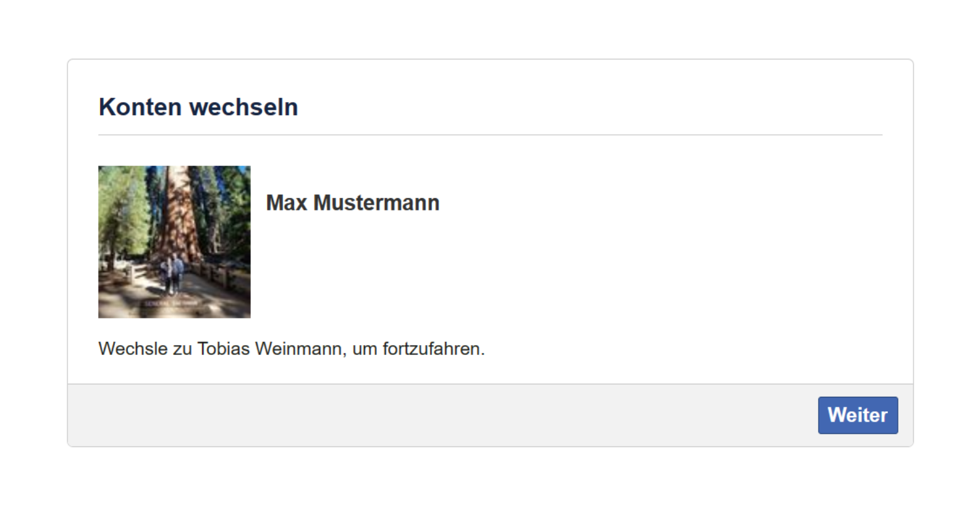This screenshot has height=523, width=980.
Task: Click the "Wechsle zu Tobias Weinmann" message
Action: click(291, 348)
